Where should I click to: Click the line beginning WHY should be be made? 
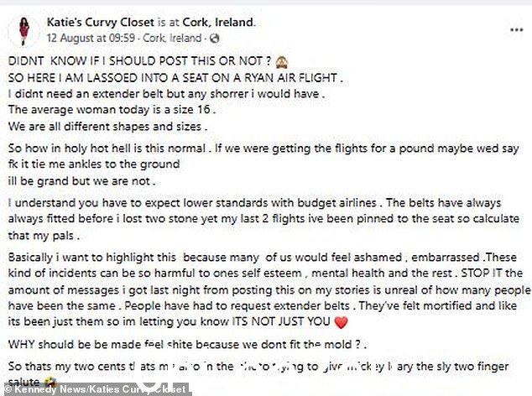(187, 345)
